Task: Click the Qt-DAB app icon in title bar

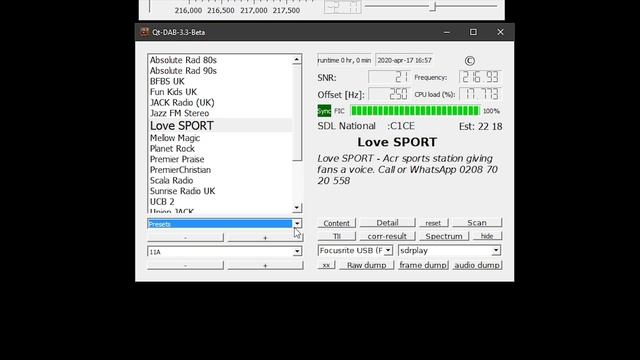Action: (144, 32)
